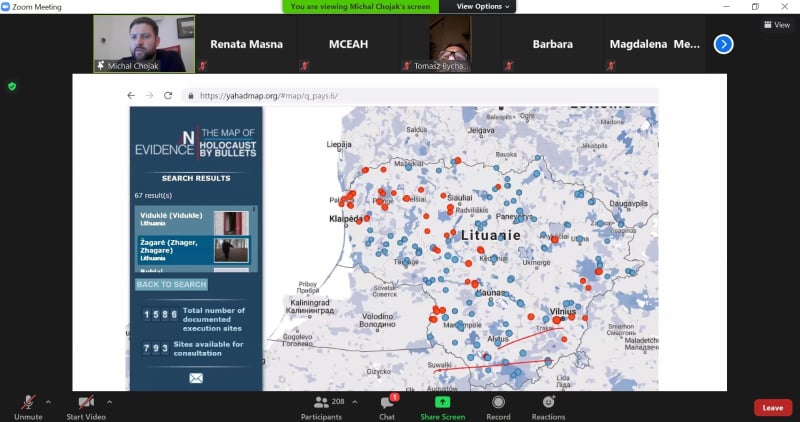Click the Žagarė result photo thumbnail
The height and width of the screenshot is (422, 800).
click(232, 250)
